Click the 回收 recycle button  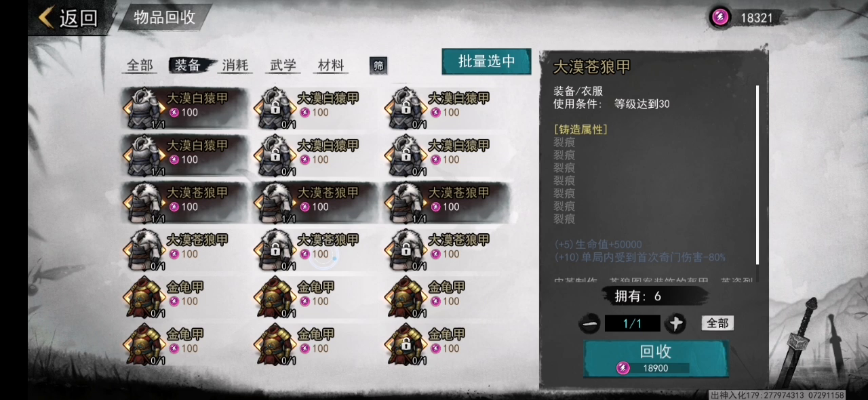pyautogui.click(x=655, y=358)
